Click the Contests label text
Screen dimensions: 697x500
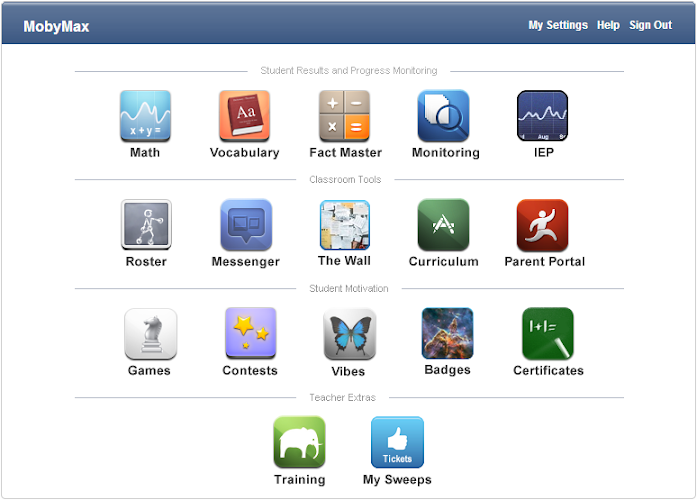[x=250, y=370]
